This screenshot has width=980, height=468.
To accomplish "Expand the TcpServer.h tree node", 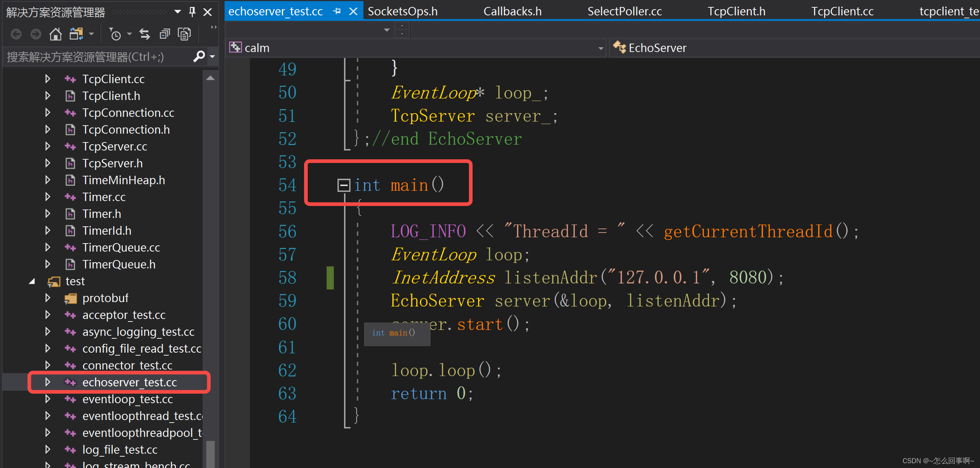I will pos(47,163).
